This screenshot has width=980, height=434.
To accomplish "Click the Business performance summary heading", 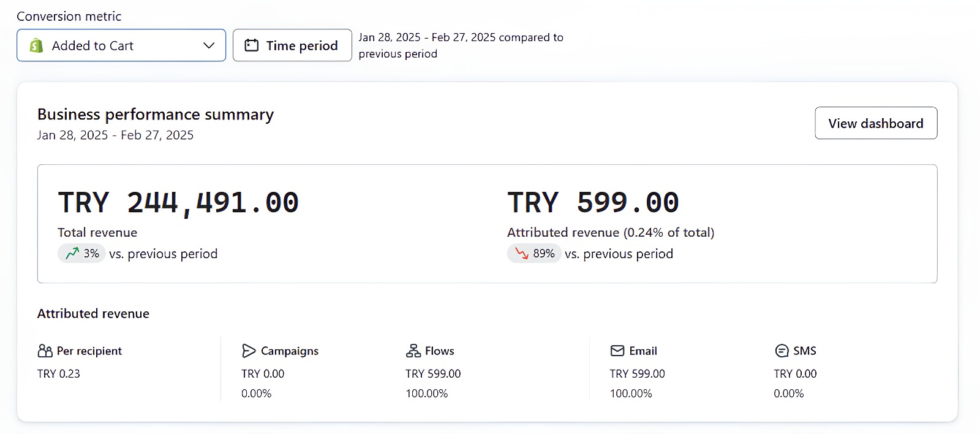I will tap(156, 115).
